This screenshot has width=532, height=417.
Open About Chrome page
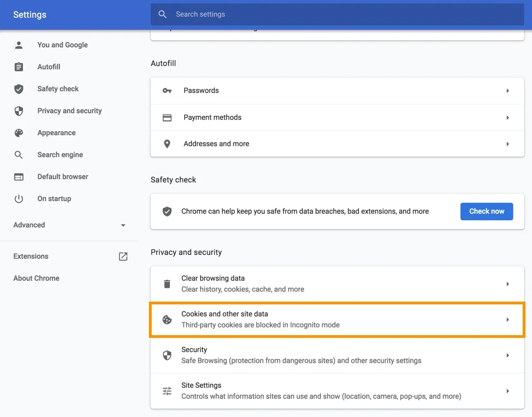point(36,278)
